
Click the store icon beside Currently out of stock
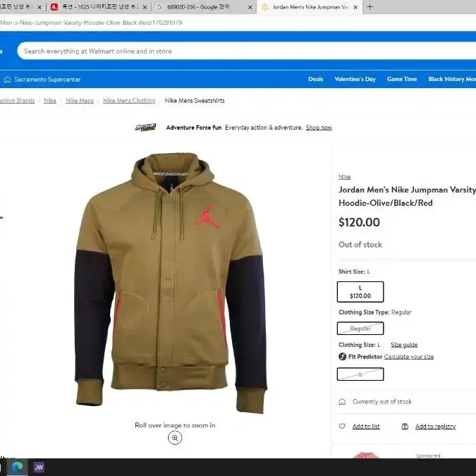pos(342,402)
